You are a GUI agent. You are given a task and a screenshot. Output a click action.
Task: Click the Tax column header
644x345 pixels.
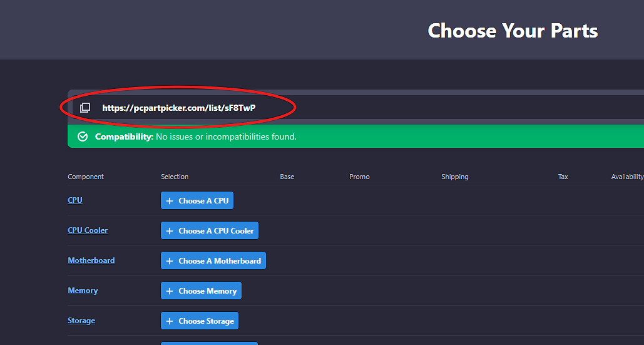[563, 177]
